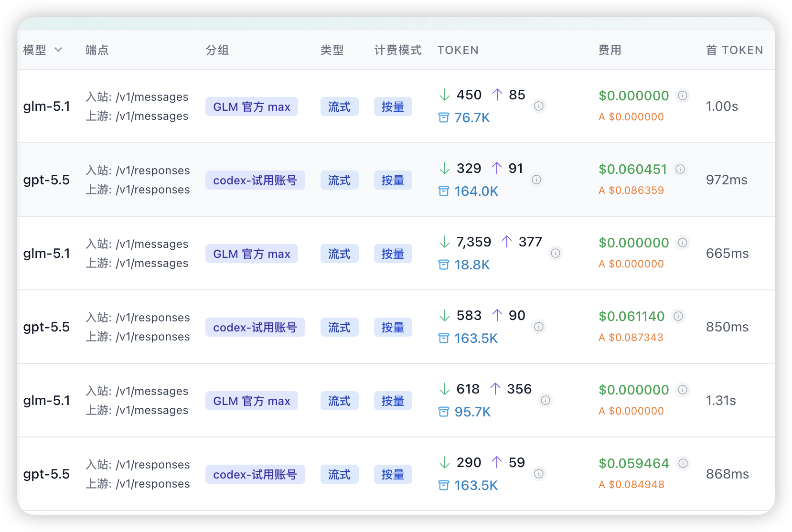792x532 pixels.
Task: Click the cost info icon beside $0.059464
Action: pyautogui.click(x=683, y=463)
